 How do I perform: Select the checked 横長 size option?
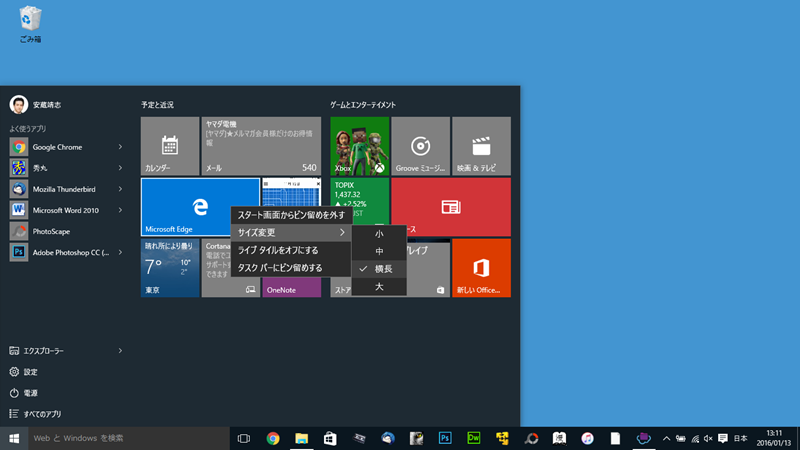click(384, 269)
